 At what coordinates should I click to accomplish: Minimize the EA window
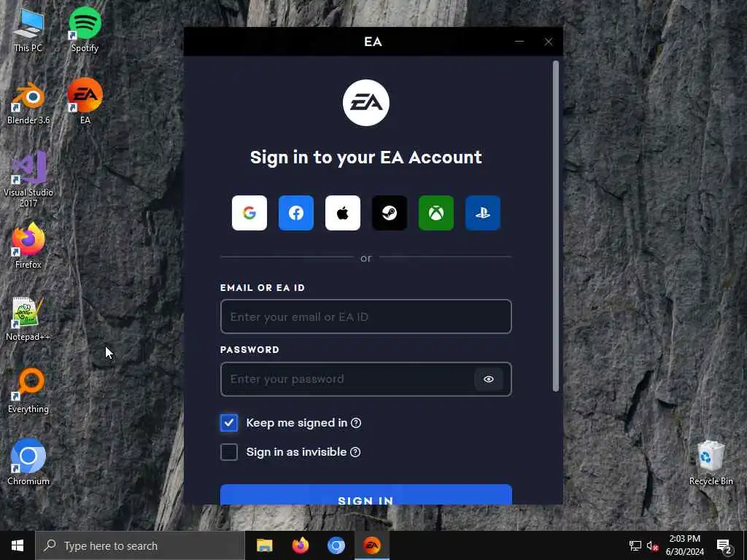(519, 42)
